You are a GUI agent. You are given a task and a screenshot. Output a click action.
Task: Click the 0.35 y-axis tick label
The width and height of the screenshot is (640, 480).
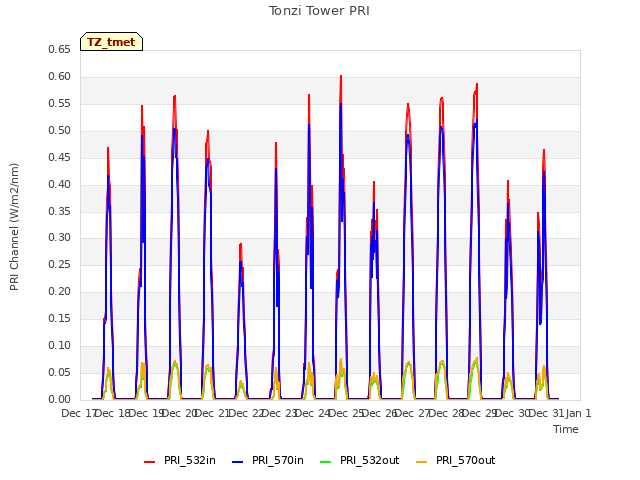click(x=60, y=211)
